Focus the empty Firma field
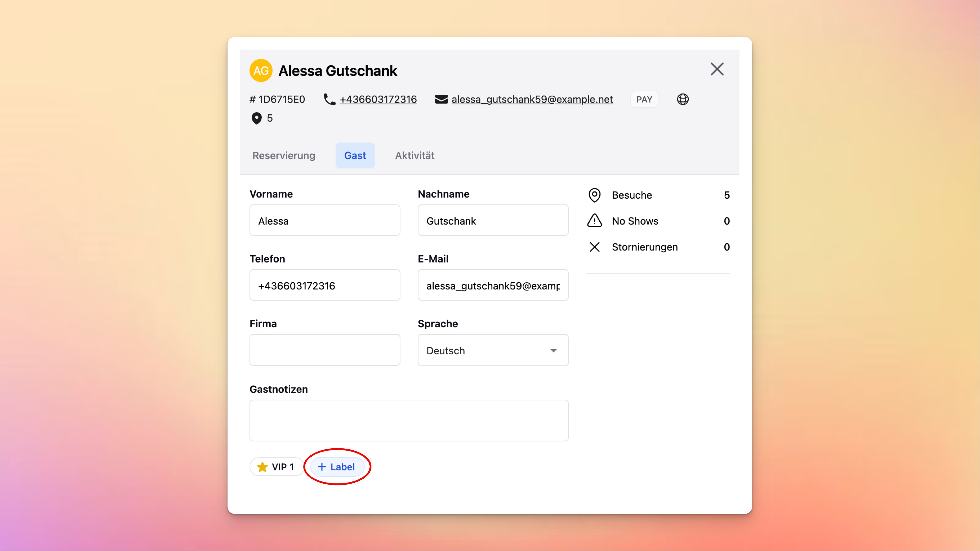Screen dimensions: 980x551 [325, 350]
